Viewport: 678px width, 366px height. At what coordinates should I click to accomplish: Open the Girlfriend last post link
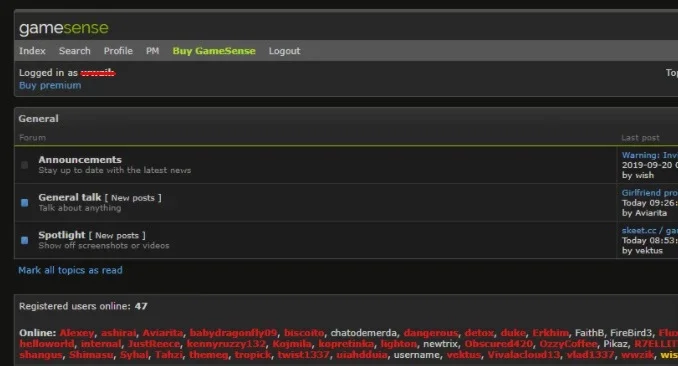649,193
